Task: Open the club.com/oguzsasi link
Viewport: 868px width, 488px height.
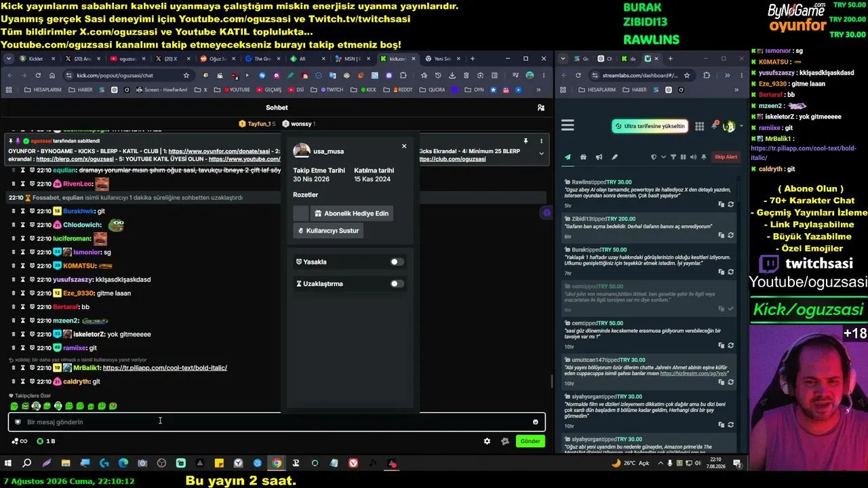Action: [x=452, y=159]
